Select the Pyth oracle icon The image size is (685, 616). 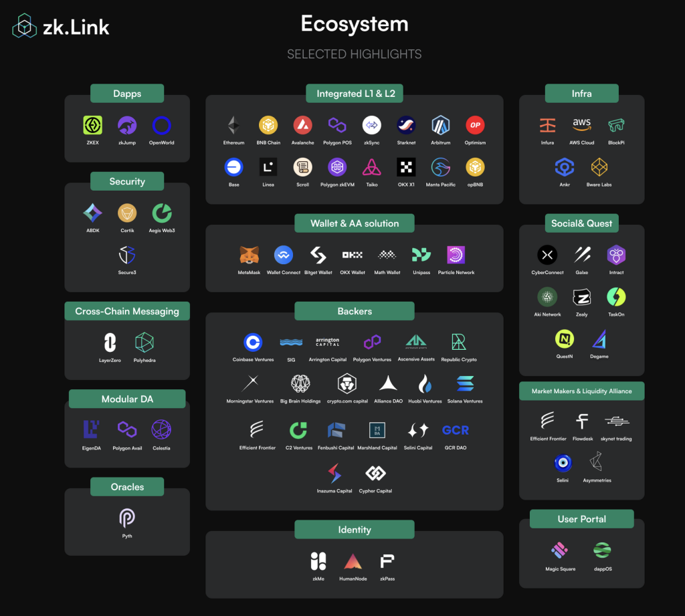pyautogui.click(x=127, y=518)
